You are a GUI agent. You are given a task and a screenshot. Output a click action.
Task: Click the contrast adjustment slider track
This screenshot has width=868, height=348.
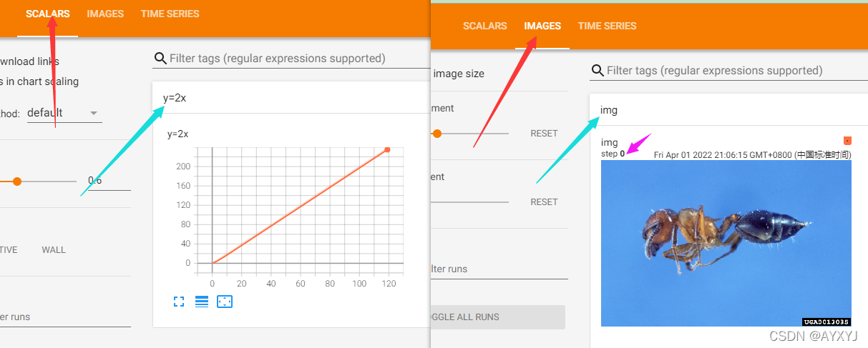(x=469, y=202)
